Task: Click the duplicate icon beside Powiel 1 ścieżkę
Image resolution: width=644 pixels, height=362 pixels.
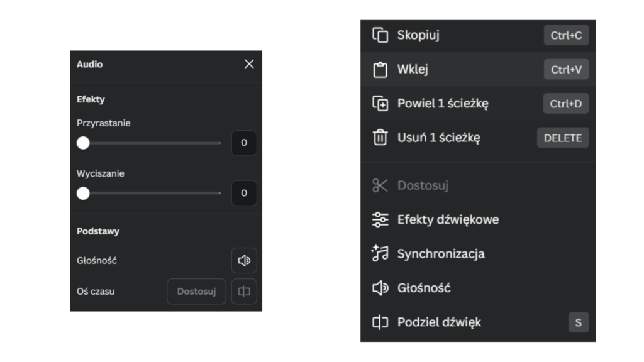Action: [x=380, y=104]
